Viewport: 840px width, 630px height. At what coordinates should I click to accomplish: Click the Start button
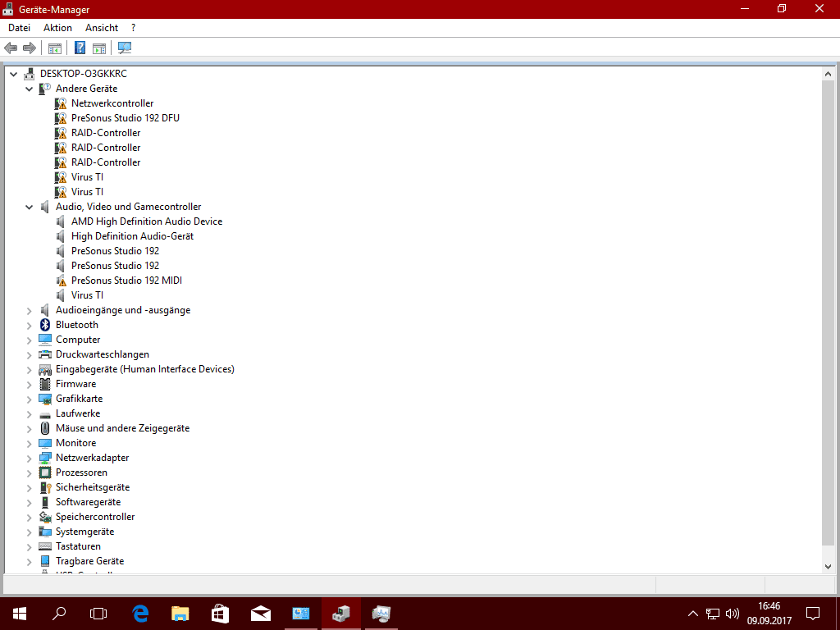click(20, 614)
